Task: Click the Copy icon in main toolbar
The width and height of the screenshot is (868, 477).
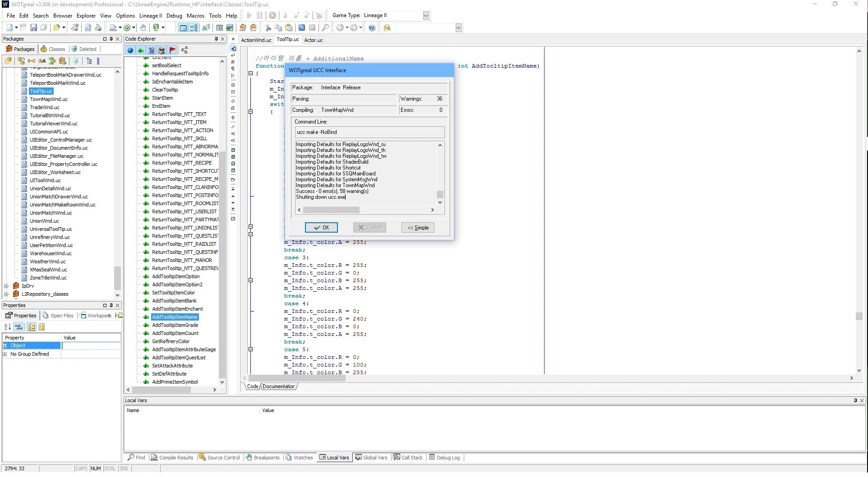Action: coord(278,28)
